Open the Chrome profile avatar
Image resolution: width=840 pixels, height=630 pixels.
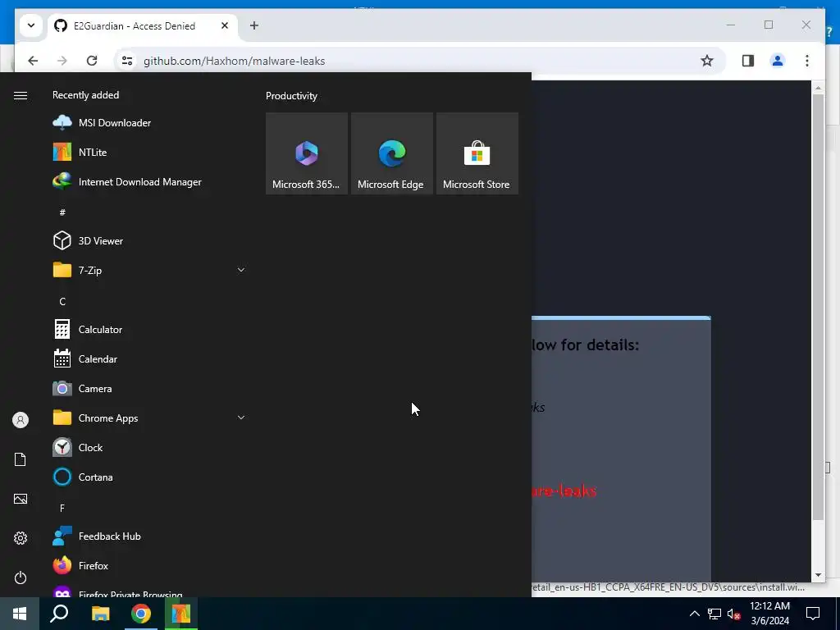tap(778, 61)
